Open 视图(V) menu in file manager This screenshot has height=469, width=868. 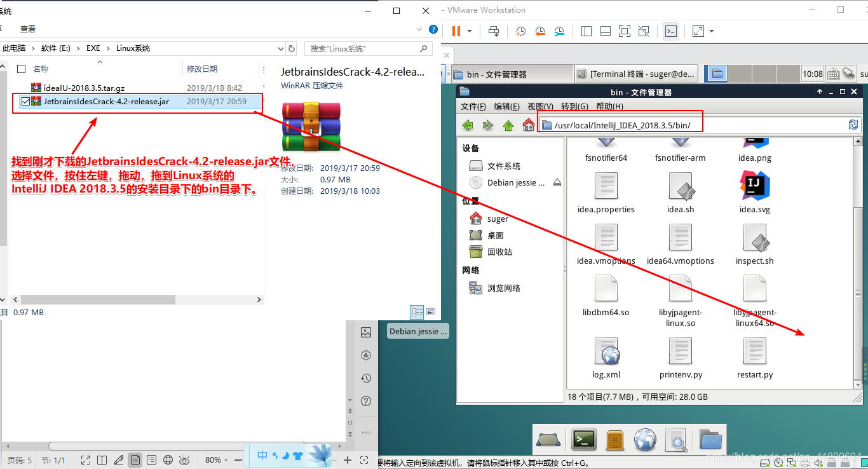(540, 106)
